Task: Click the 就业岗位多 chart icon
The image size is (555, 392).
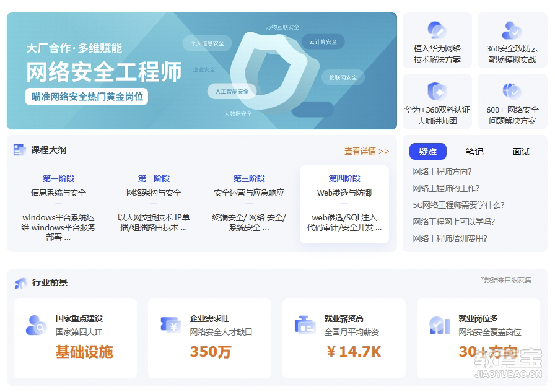Action: [439, 325]
